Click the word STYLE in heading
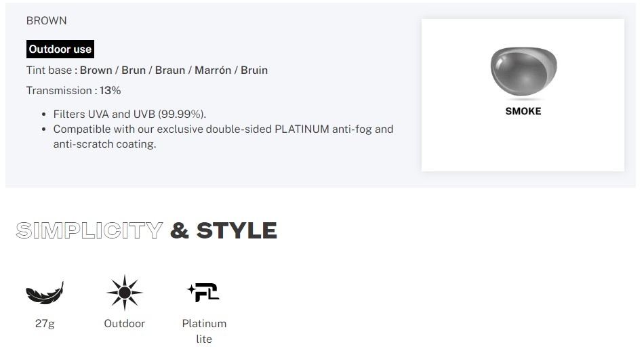The height and width of the screenshot is (355, 644). coord(237,230)
